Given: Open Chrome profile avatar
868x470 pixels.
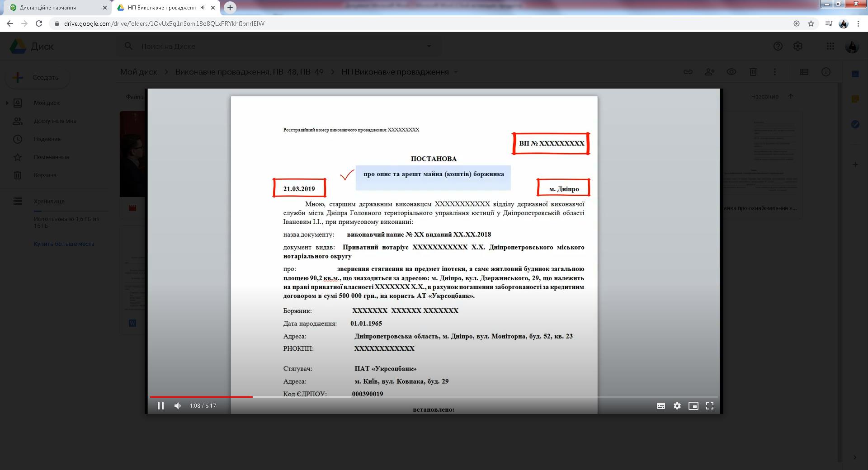Looking at the screenshot, I should pyautogui.click(x=844, y=23).
